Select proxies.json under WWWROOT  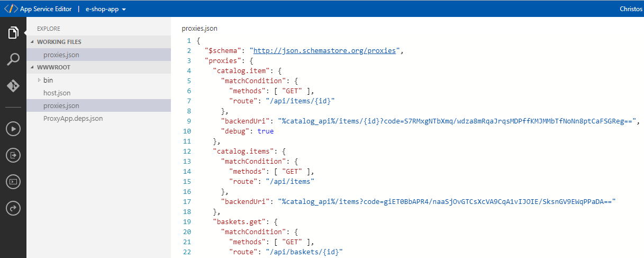(61, 105)
